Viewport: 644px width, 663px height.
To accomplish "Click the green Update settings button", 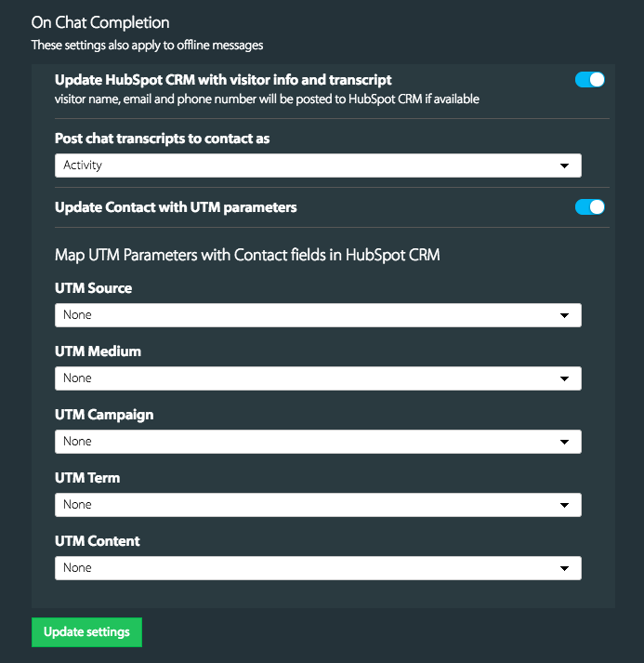I will [86, 632].
